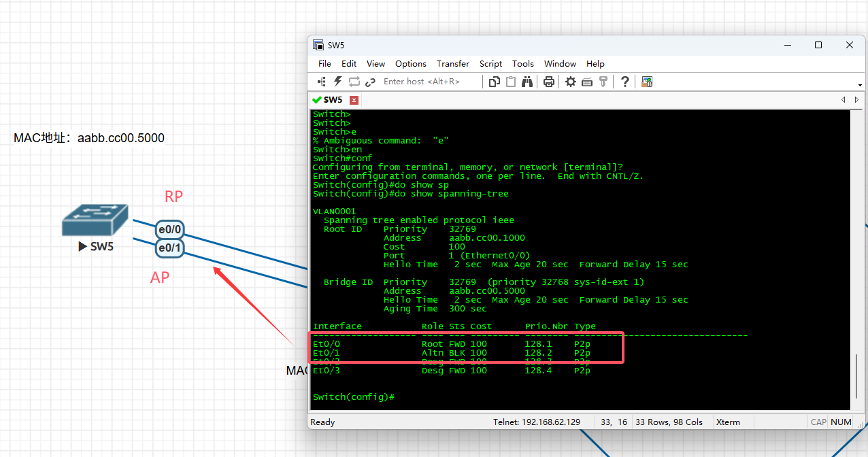
Task: Click the SW5 switch device icon in topology
Action: coord(95,221)
